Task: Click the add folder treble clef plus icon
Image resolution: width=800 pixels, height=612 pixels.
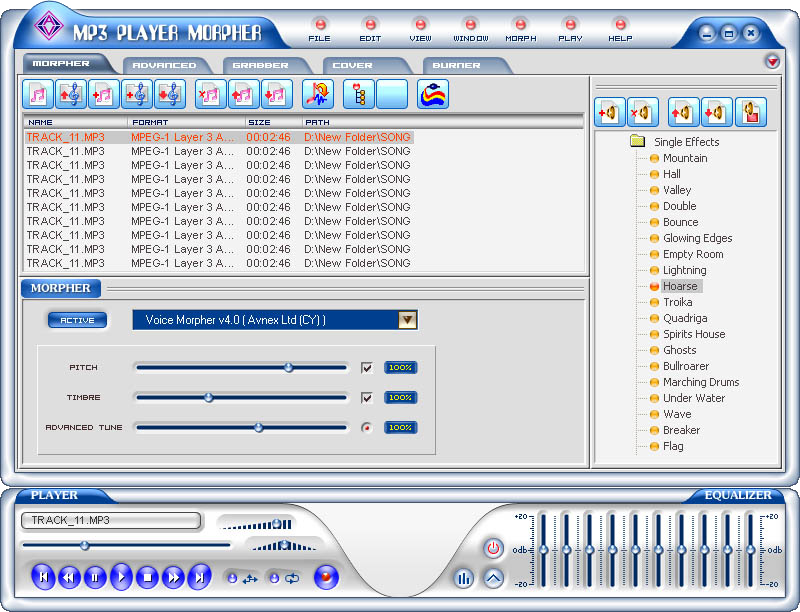Action: coord(137,94)
